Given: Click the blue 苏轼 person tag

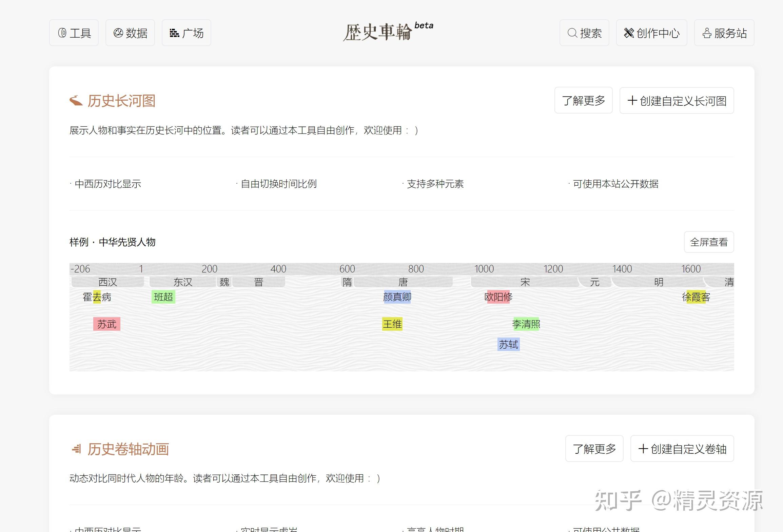Looking at the screenshot, I should pos(508,344).
